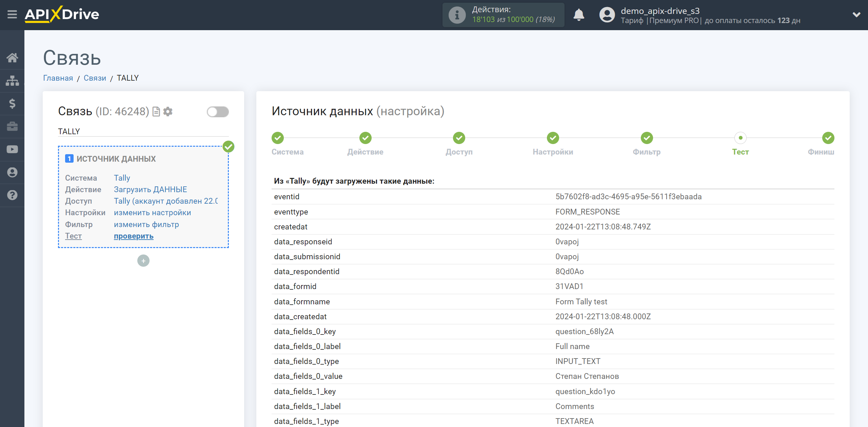
Task: Open profile icon in sidebar
Action: [x=12, y=172]
